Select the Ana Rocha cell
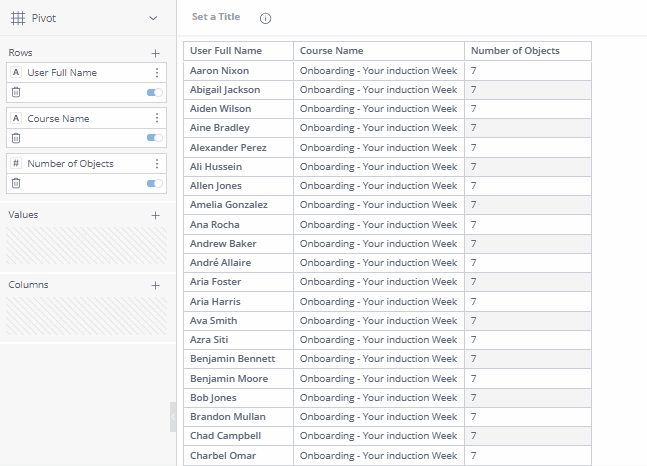Viewport: 647px width, 466px height. pos(238,225)
